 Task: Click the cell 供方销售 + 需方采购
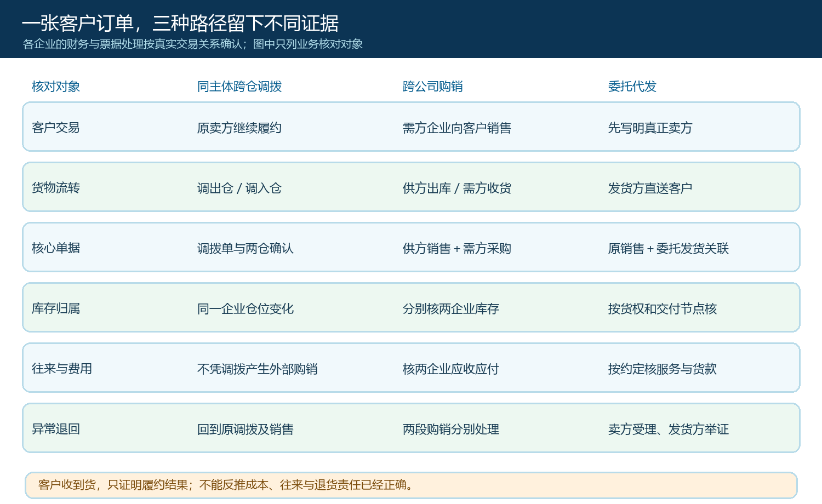pyautogui.click(x=456, y=248)
